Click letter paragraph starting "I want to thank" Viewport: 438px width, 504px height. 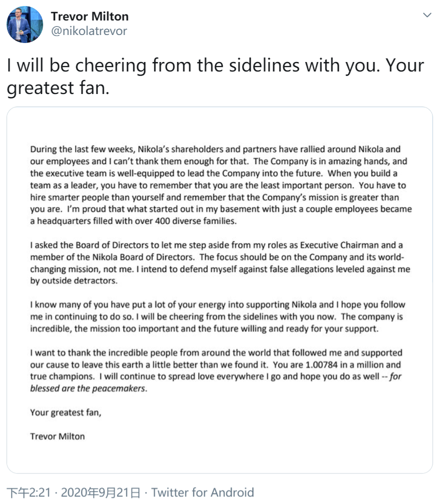point(219,371)
